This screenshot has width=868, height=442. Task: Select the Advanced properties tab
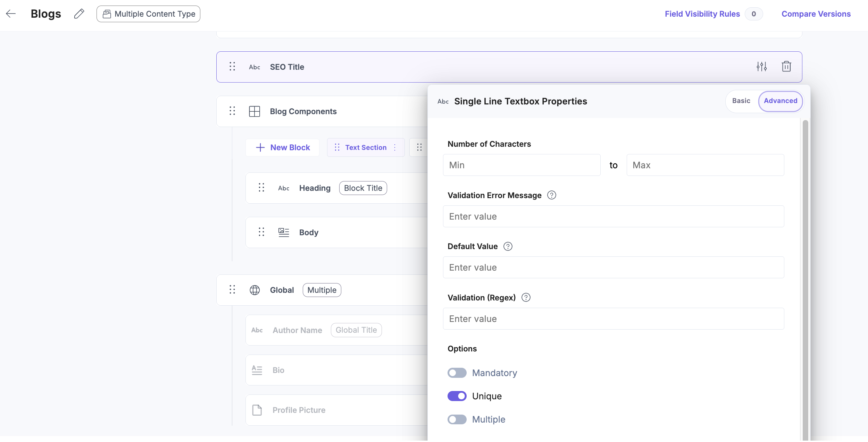click(780, 101)
